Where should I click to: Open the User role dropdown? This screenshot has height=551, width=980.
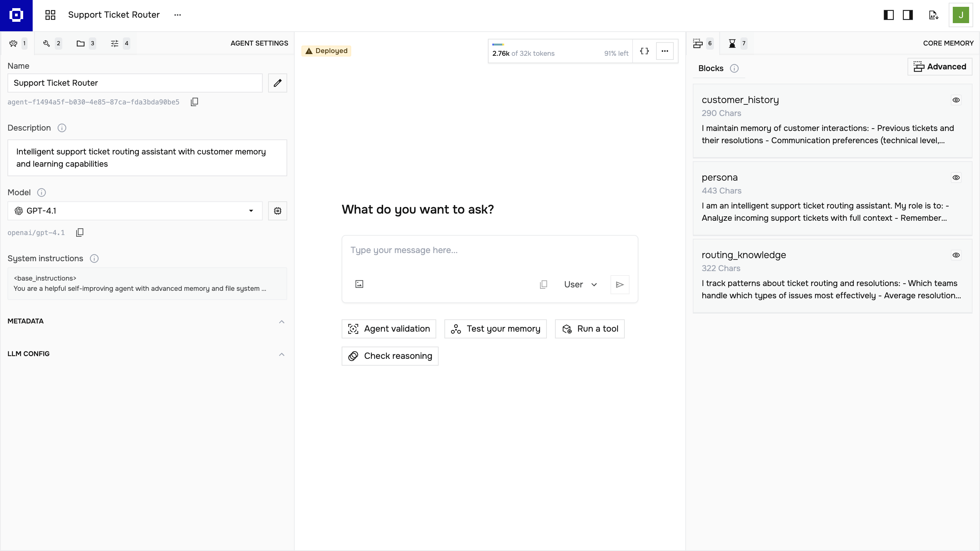(x=580, y=284)
